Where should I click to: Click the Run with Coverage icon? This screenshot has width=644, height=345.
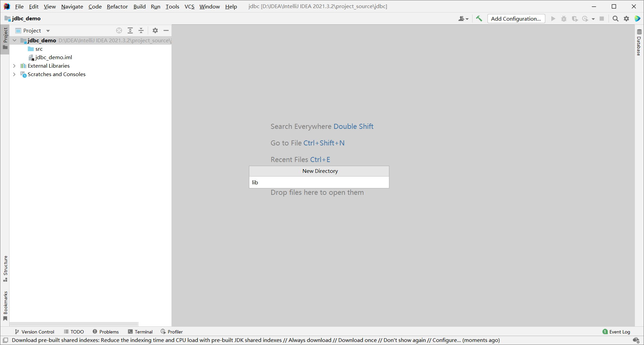[x=575, y=19]
